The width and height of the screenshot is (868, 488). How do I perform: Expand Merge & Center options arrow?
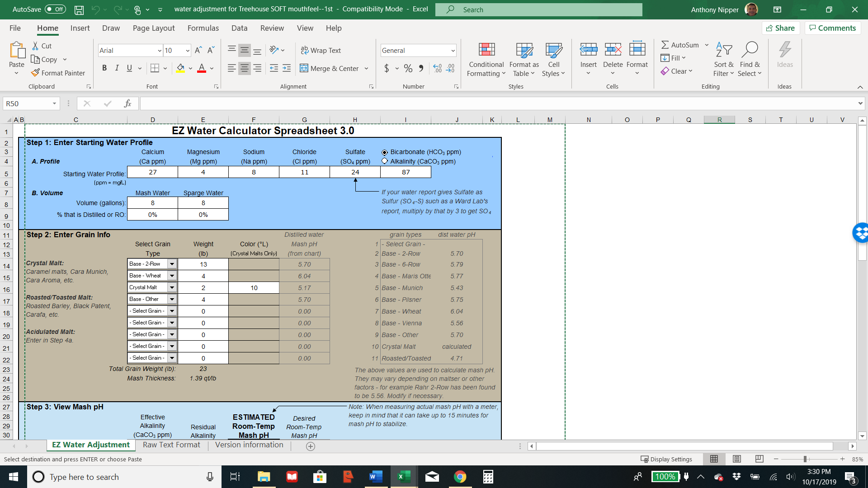pyautogui.click(x=366, y=69)
